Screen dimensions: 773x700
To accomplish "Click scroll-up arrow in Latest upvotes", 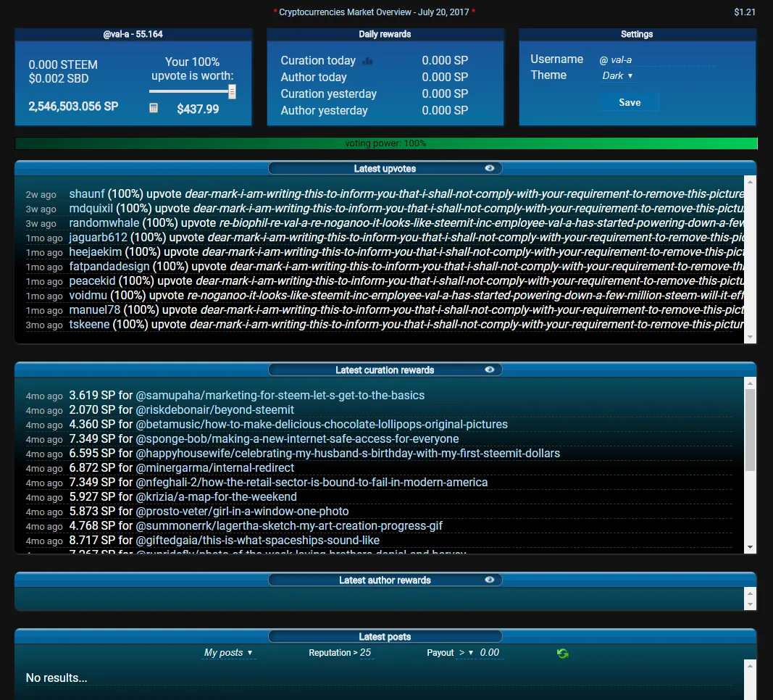I will (x=750, y=182).
